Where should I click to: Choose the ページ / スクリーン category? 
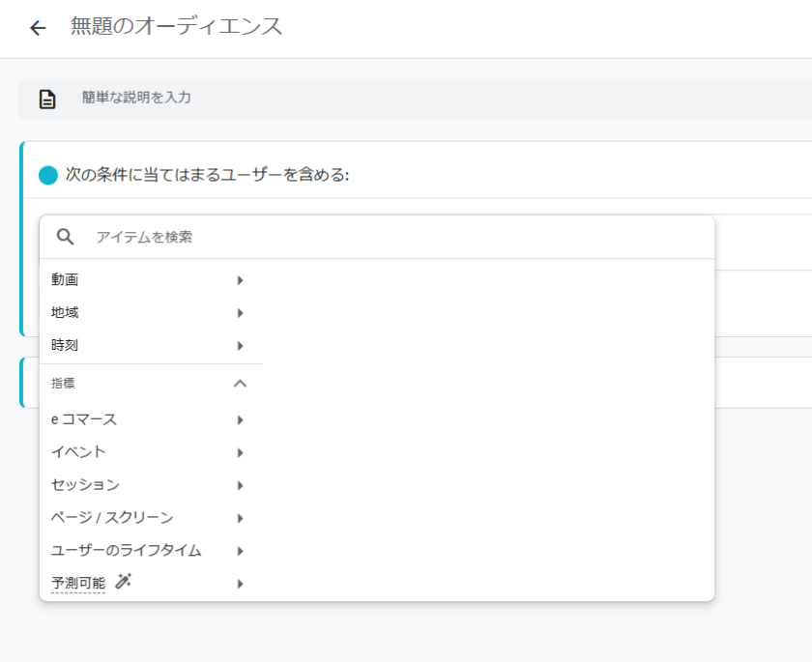pos(112,518)
